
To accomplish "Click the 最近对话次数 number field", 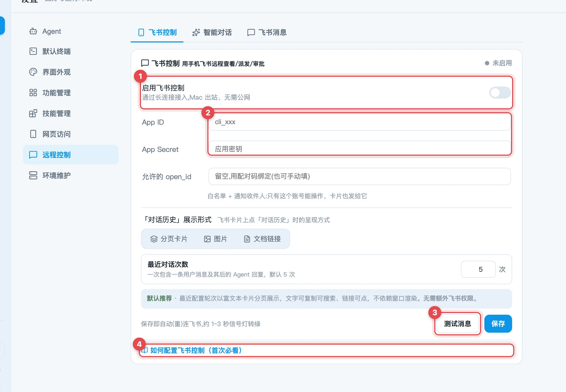I will pyautogui.click(x=478, y=269).
